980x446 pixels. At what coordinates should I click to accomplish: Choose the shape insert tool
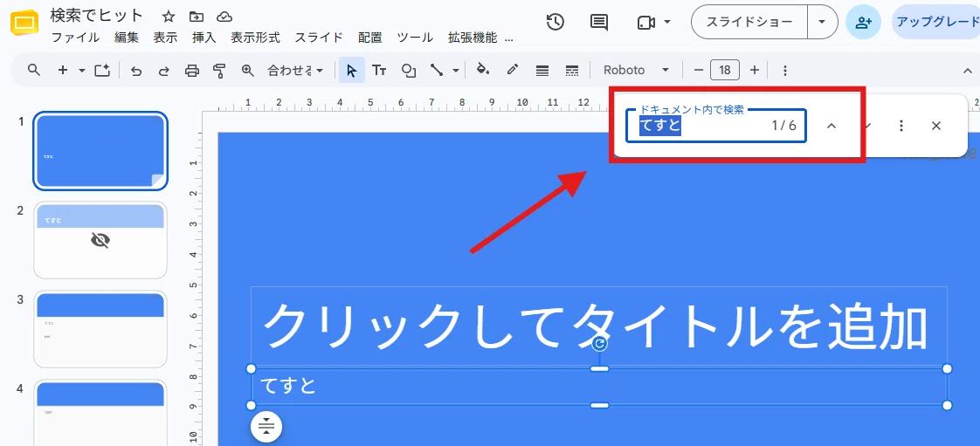click(409, 71)
